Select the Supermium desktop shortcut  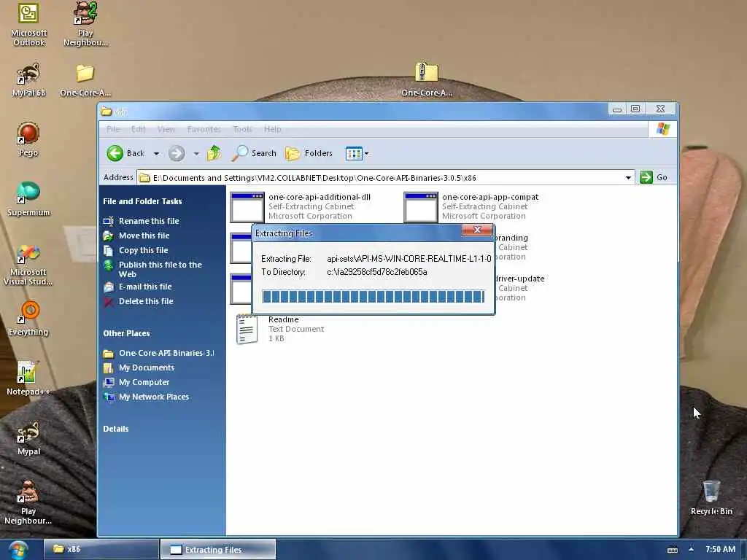click(28, 199)
